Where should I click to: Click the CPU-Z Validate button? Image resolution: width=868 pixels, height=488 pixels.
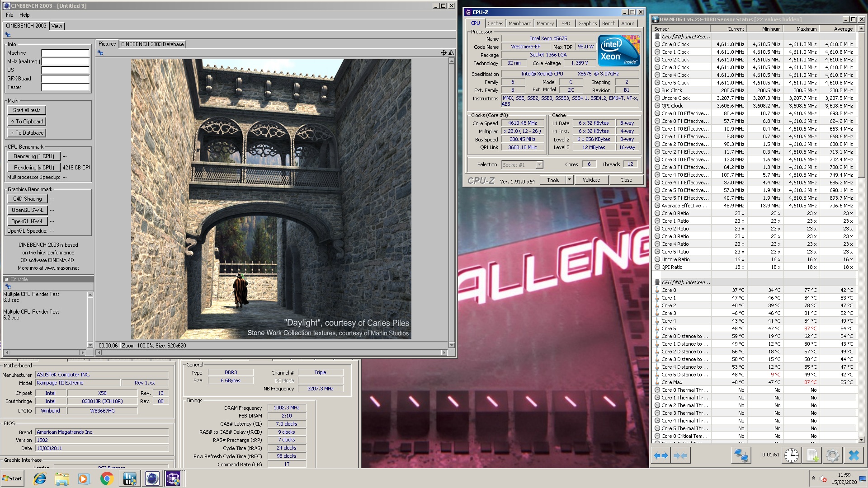pos(591,180)
